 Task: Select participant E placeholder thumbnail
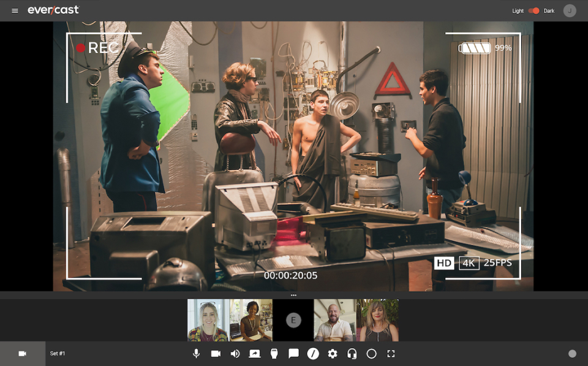coord(293,320)
